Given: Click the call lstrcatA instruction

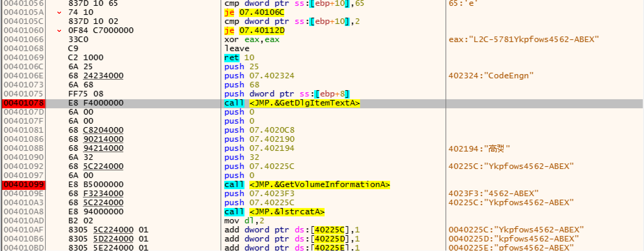Looking at the screenshot, I should tap(274, 212).
